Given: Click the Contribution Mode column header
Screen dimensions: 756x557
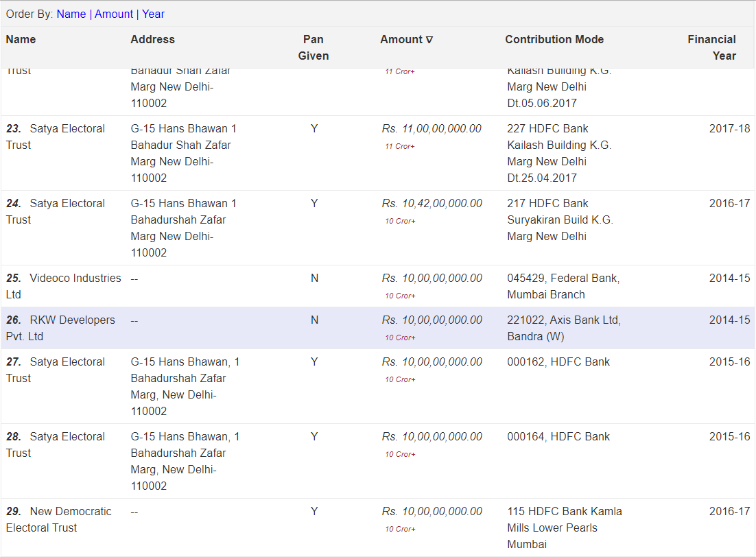Looking at the screenshot, I should coord(554,40).
